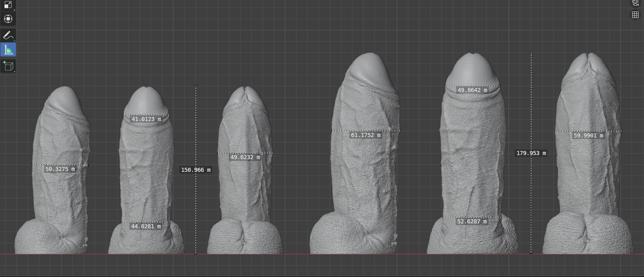
Task: Select the Scale tool in the toolbar
Action: tap(8, 5)
